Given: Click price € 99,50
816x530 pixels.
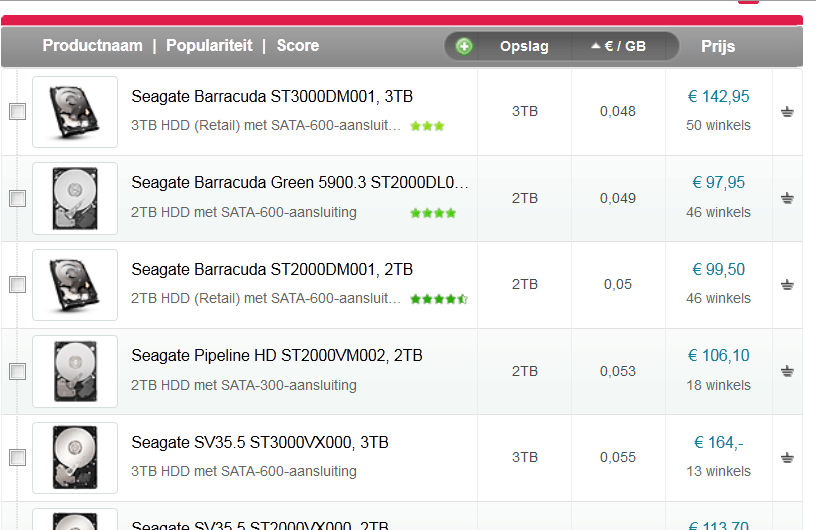Looking at the screenshot, I should [x=718, y=270].
